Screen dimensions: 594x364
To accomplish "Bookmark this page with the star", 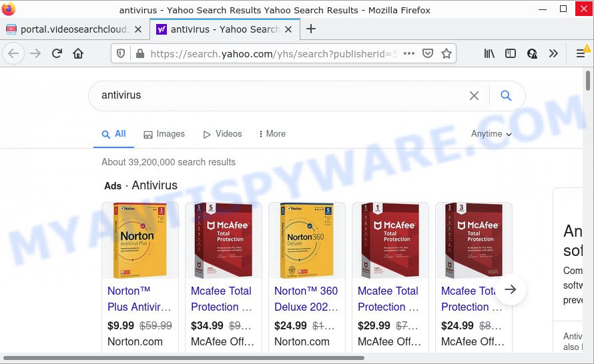I will pos(447,53).
